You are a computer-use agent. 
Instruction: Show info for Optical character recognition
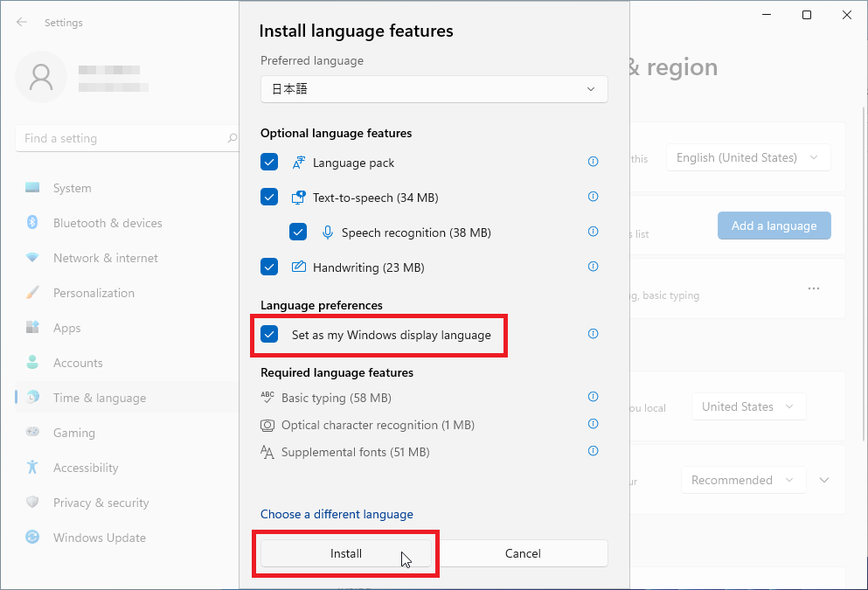pos(593,423)
